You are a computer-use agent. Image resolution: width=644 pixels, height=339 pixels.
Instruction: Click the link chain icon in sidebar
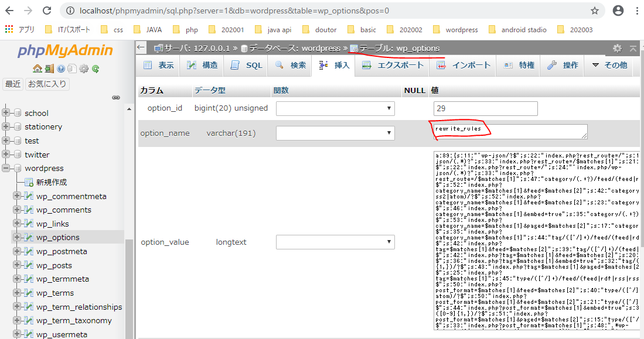tap(116, 97)
